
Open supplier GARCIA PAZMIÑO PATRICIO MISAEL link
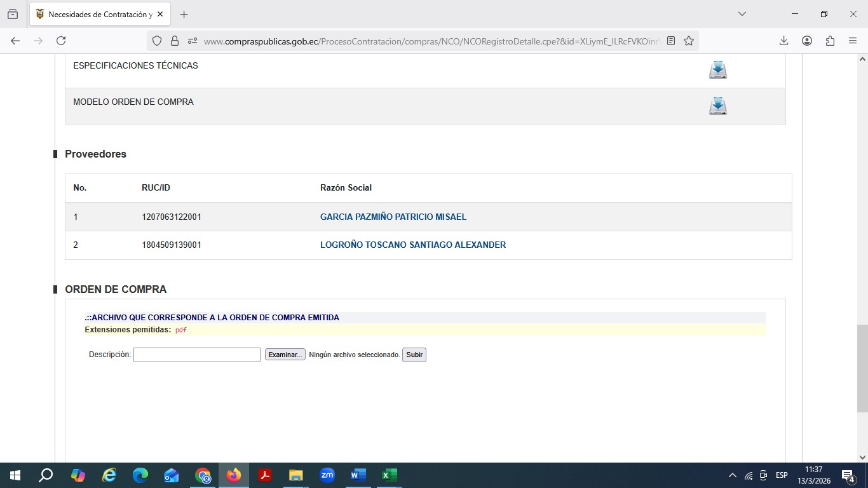click(393, 217)
